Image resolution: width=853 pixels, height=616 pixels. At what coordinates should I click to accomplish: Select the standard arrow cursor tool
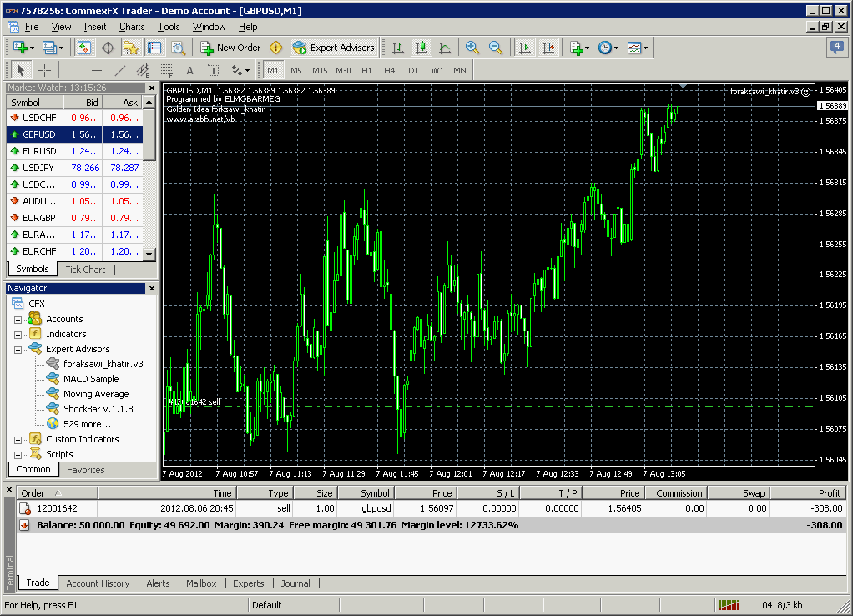coord(21,70)
